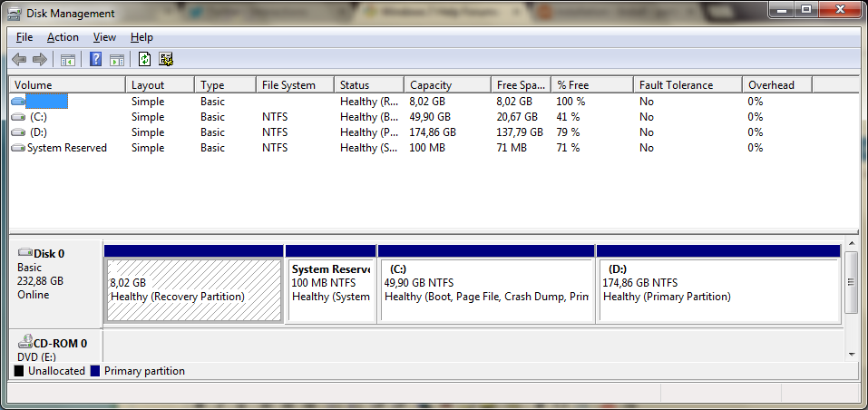The width and height of the screenshot is (868, 410).
Task: Click the black Unallocated legend swatch
Action: 19,371
